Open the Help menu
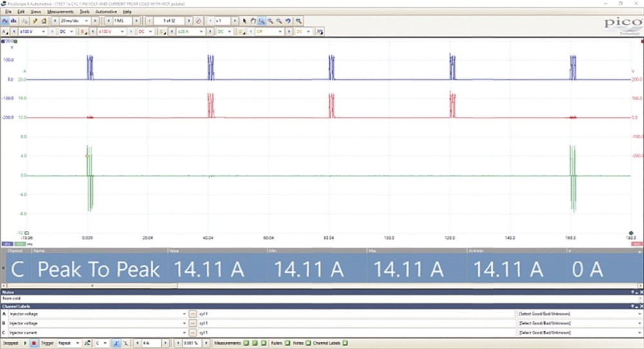644x349 pixels. click(x=128, y=12)
